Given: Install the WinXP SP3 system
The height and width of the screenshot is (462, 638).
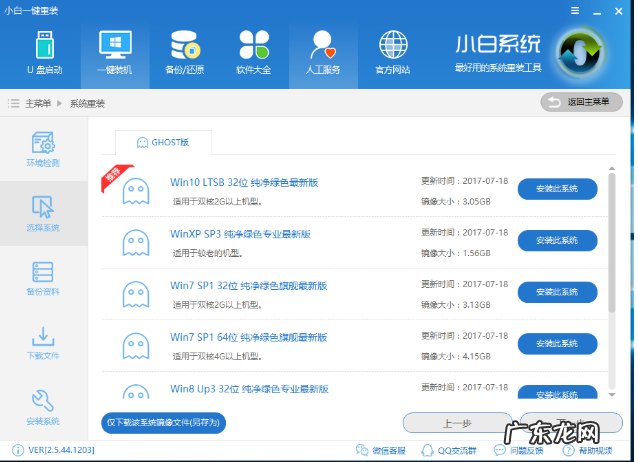Looking at the screenshot, I should coord(557,241).
